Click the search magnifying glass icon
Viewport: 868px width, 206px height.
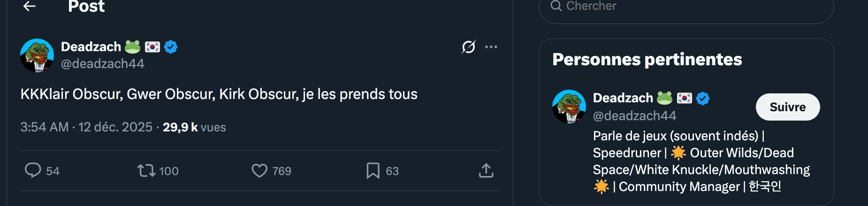click(x=556, y=6)
